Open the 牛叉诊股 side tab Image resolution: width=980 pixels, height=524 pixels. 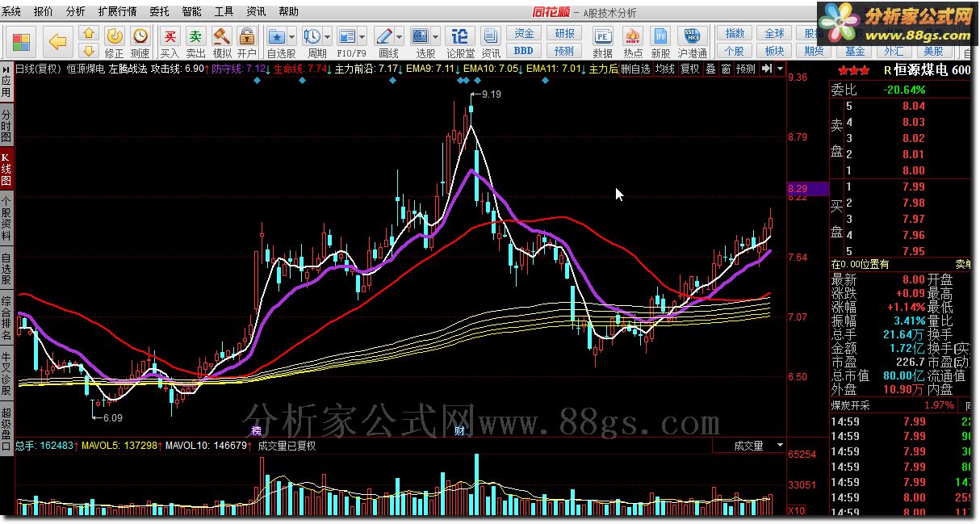tap(6, 371)
